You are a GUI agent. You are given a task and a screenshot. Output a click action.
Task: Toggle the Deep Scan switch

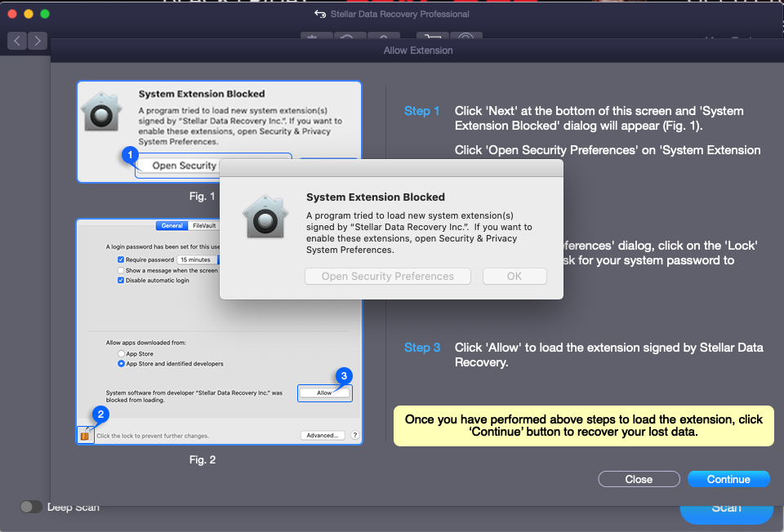pos(31,507)
